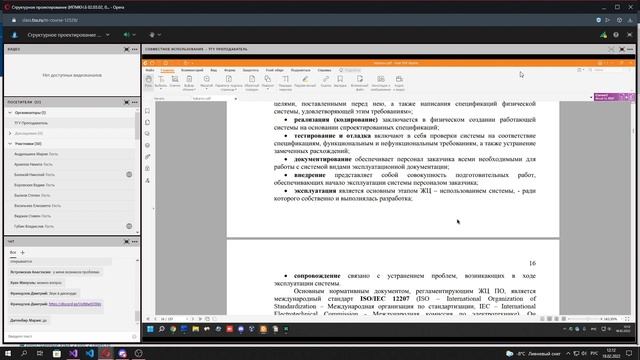Viewport: 640px width, 360px height.
Task: Switch to the Справка ribbon tab
Action: point(324,70)
